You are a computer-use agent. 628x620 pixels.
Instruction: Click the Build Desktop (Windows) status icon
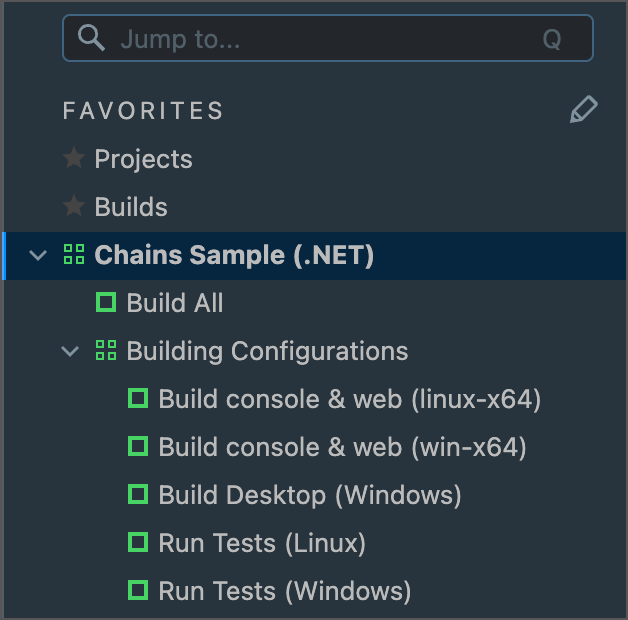138,494
